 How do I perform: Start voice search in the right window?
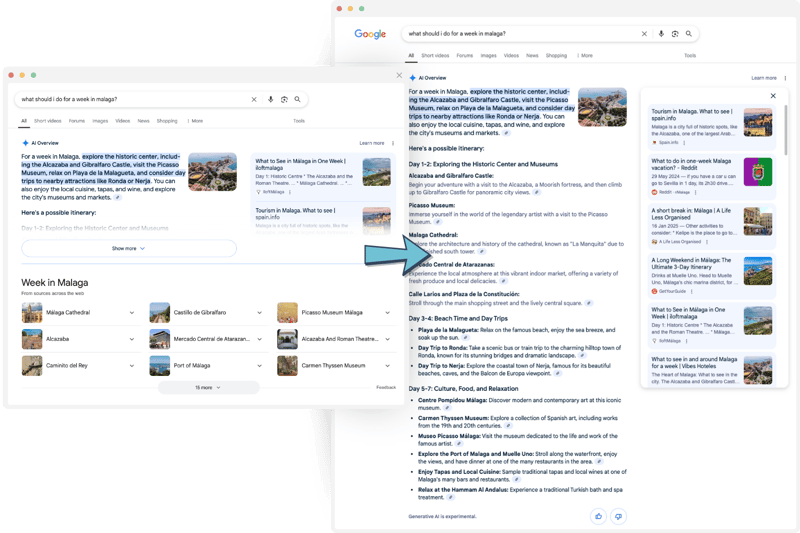pyautogui.click(x=661, y=34)
